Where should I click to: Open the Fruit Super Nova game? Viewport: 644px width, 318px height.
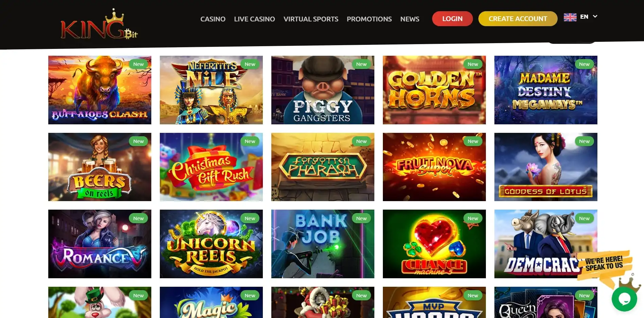pos(434,167)
